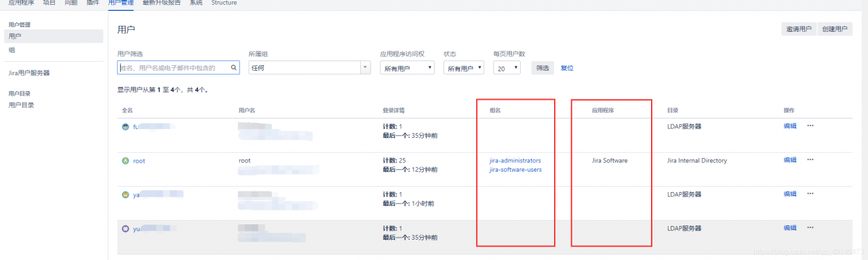Switch to the 插件 top tab
Viewport: 868px width, 260px height.
[x=93, y=3]
